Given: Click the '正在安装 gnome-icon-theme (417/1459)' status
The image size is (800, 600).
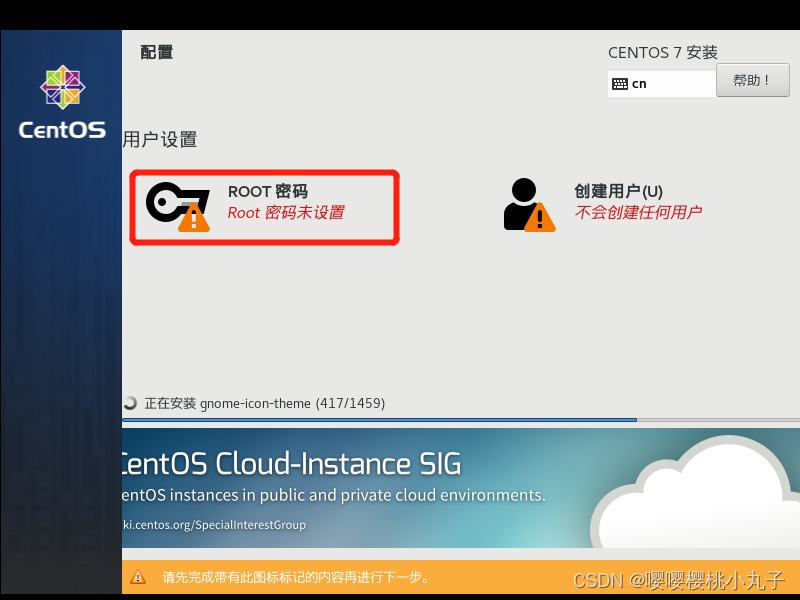Looking at the screenshot, I should [265, 403].
